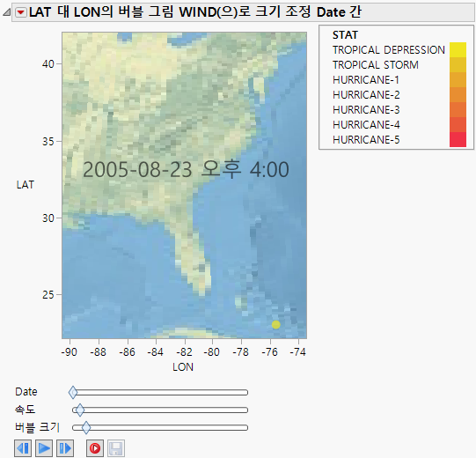Click the save floppy disk icon
476x458 pixels.
[116, 448]
